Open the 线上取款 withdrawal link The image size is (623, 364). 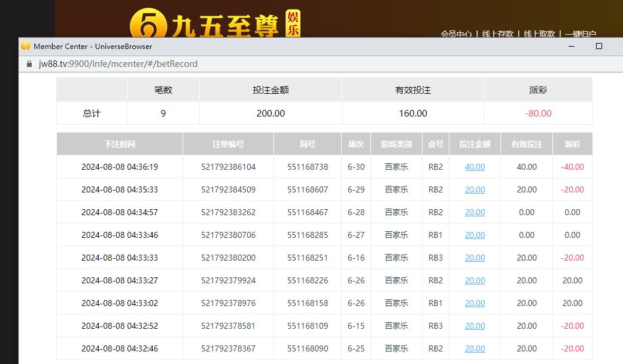pos(539,34)
